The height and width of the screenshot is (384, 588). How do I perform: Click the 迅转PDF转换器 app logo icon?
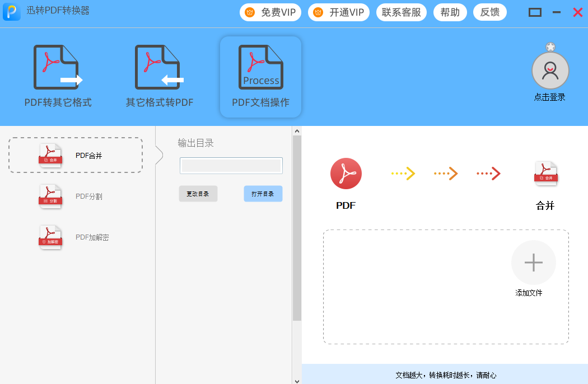pos(12,12)
